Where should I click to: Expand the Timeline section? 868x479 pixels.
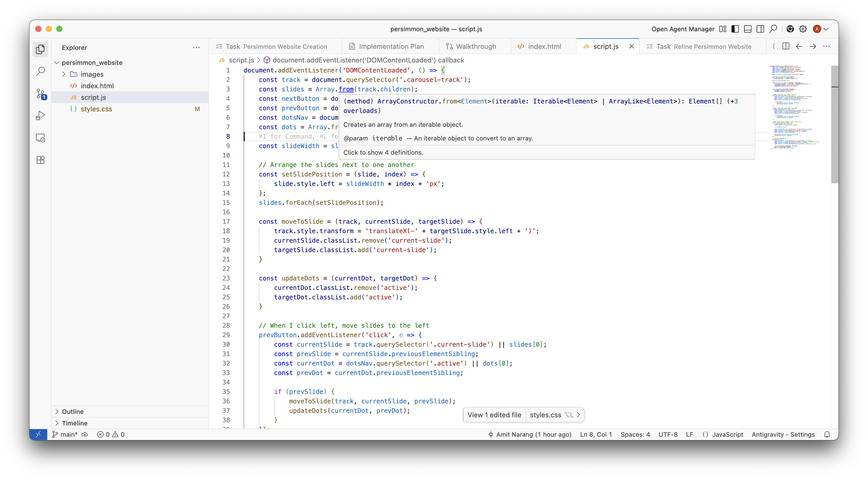[75, 423]
